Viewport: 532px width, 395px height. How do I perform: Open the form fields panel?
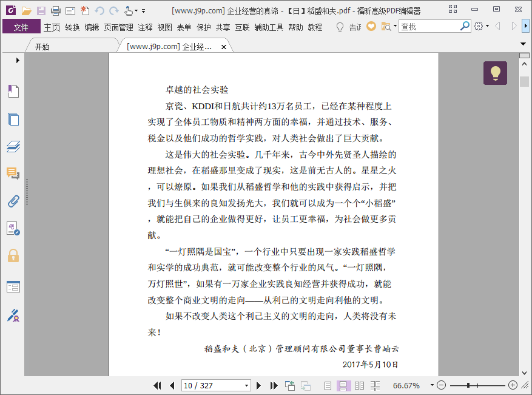[13, 287]
